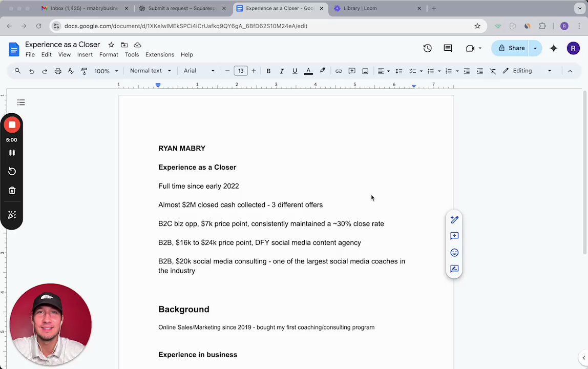
Task: Undo the last action
Action: [32, 71]
